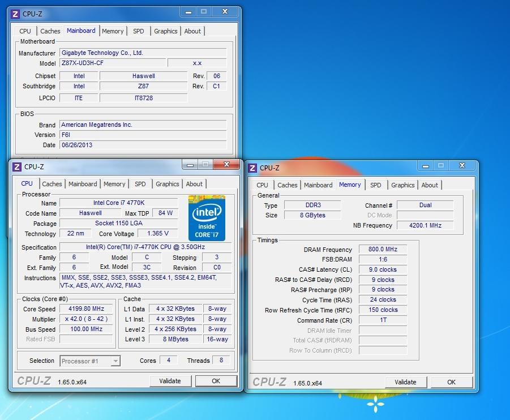
Task: Click the 24 clocks tRAS value
Action: [x=383, y=299]
